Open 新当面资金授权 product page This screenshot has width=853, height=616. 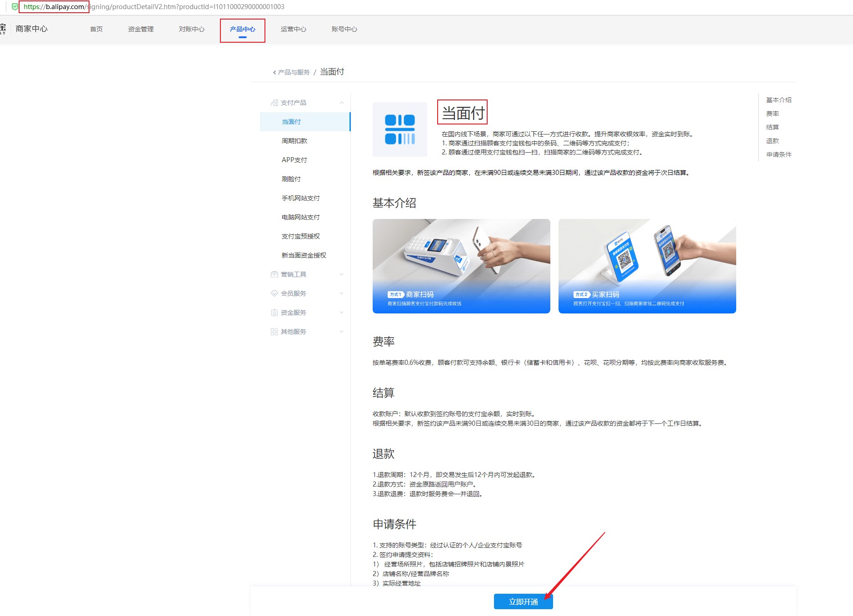click(x=304, y=255)
